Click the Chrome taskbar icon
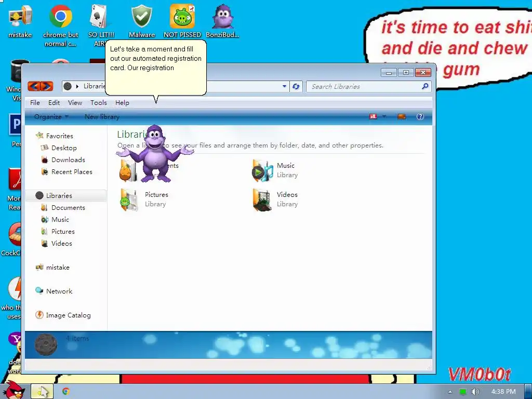532x399 pixels. tap(66, 392)
